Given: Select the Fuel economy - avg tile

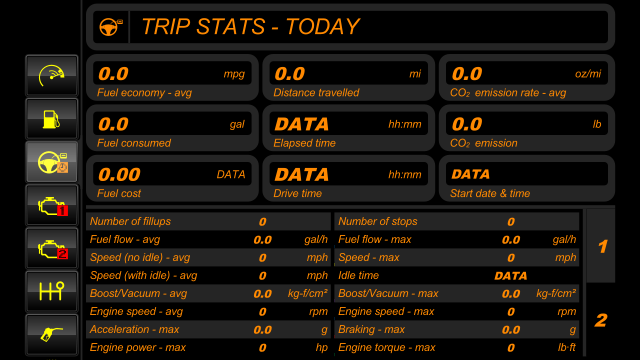Looking at the screenshot, I should pyautogui.click(x=172, y=78).
